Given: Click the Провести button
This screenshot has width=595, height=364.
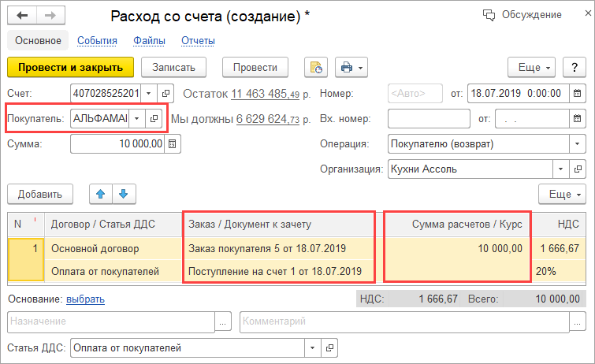Looking at the screenshot, I should pyautogui.click(x=255, y=68).
